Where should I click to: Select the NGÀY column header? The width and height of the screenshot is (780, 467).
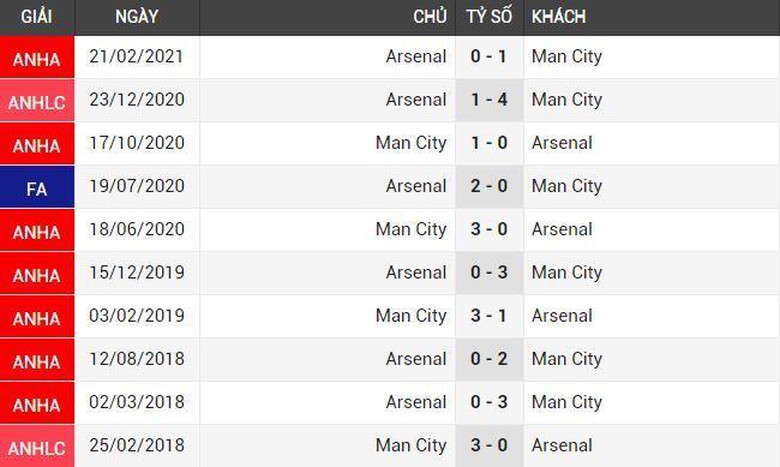pos(137,17)
